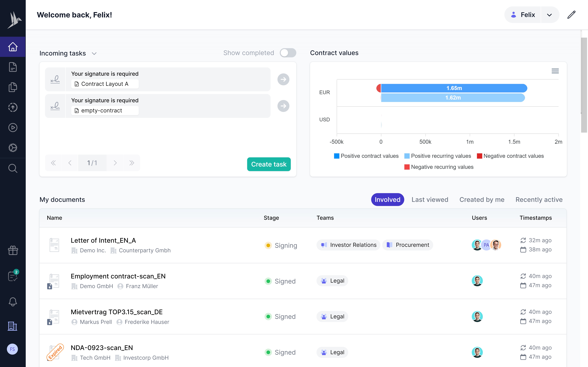
Task: Select the Created by me tab
Action: coord(482,200)
